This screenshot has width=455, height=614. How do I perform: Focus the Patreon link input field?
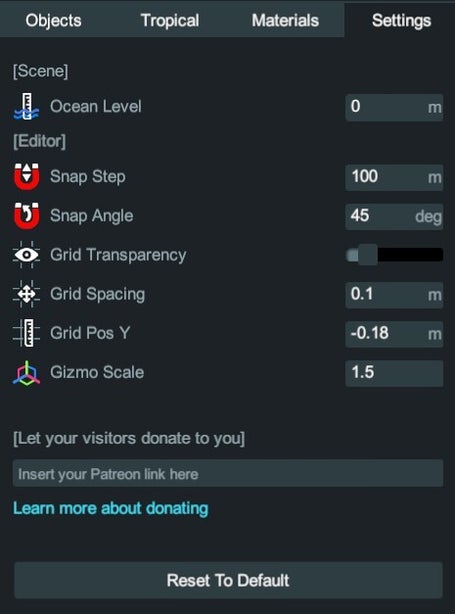228,474
